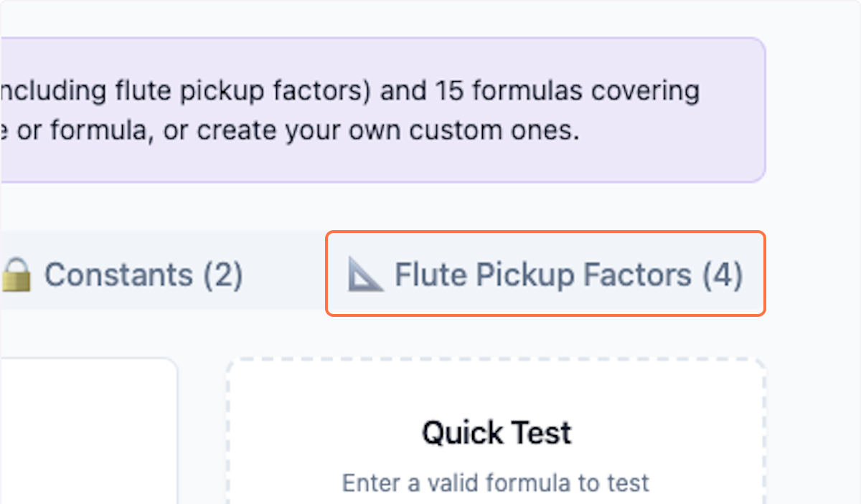
Task: Click the Quick Test heading
Action: tap(497, 432)
